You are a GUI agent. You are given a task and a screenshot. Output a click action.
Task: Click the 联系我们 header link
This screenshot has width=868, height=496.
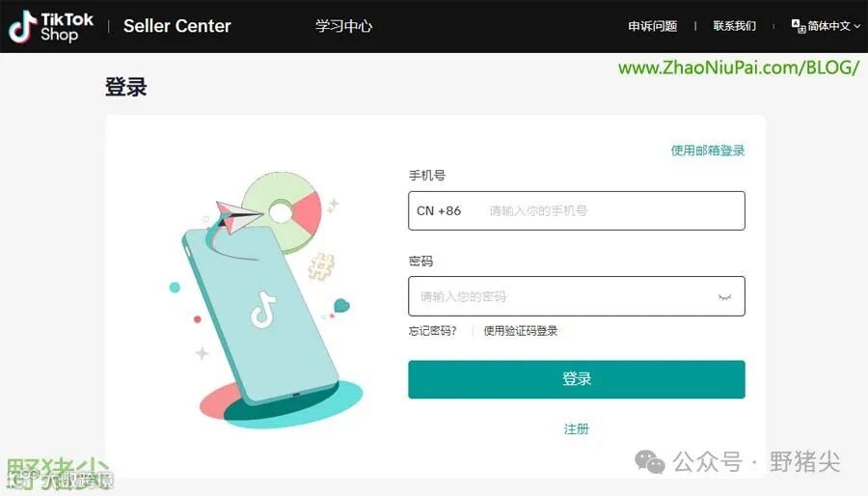[734, 26]
